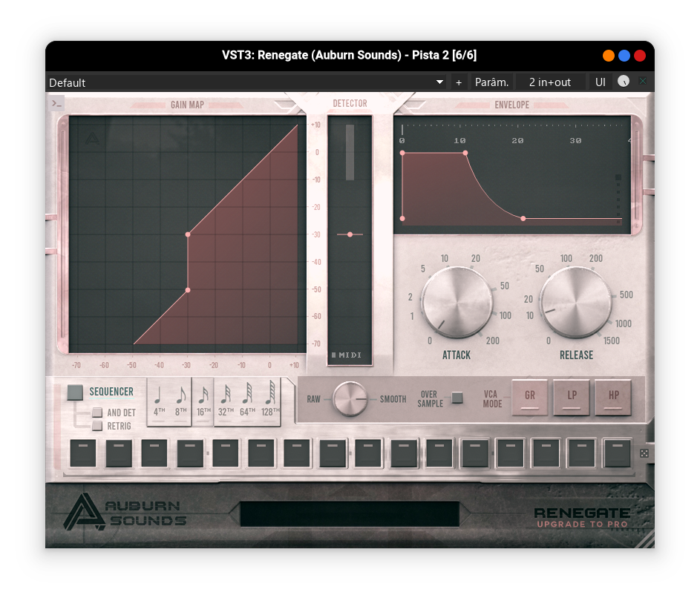Toggle the RETRIG checkbox
This screenshot has height=598, width=700.
(x=97, y=426)
